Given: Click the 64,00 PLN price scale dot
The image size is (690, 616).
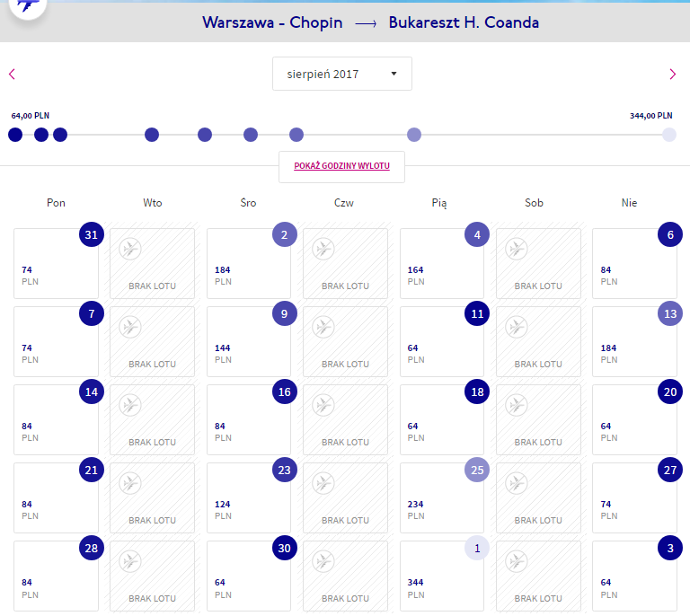Looking at the screenshot, I should pyautogui.click(x=15, y=135).
